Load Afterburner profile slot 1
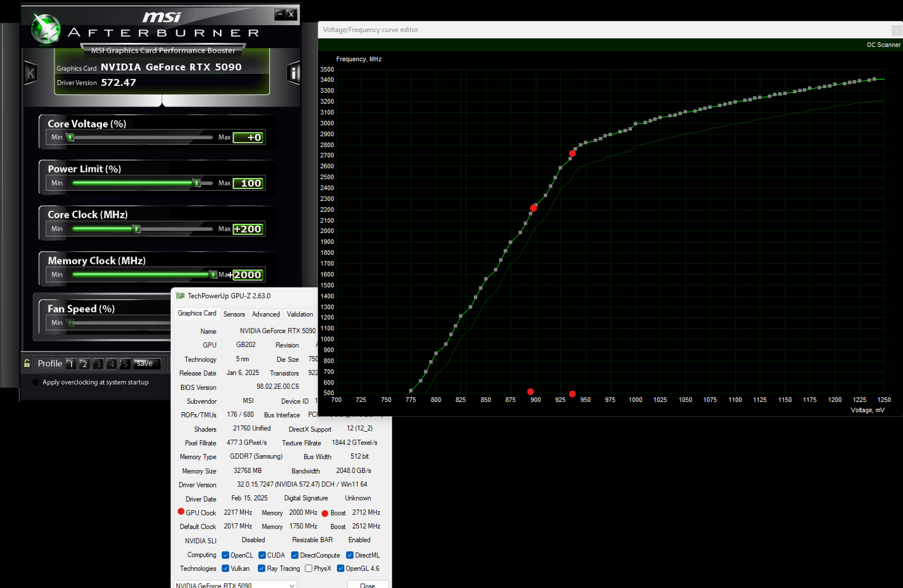Viewport: 903px width, 588px height. click(x=71, y=364)
